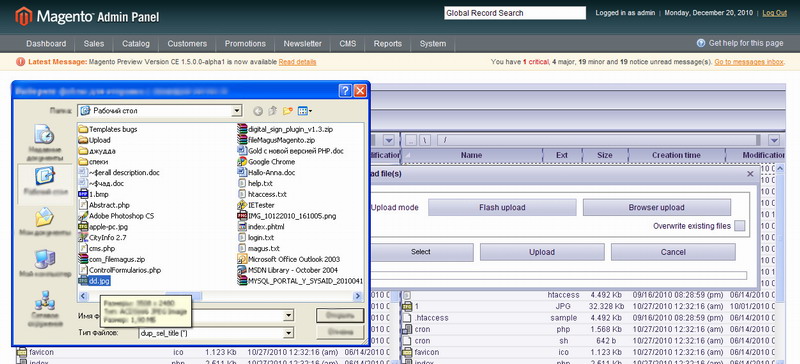Click Get help for this page

coord(746,43)
